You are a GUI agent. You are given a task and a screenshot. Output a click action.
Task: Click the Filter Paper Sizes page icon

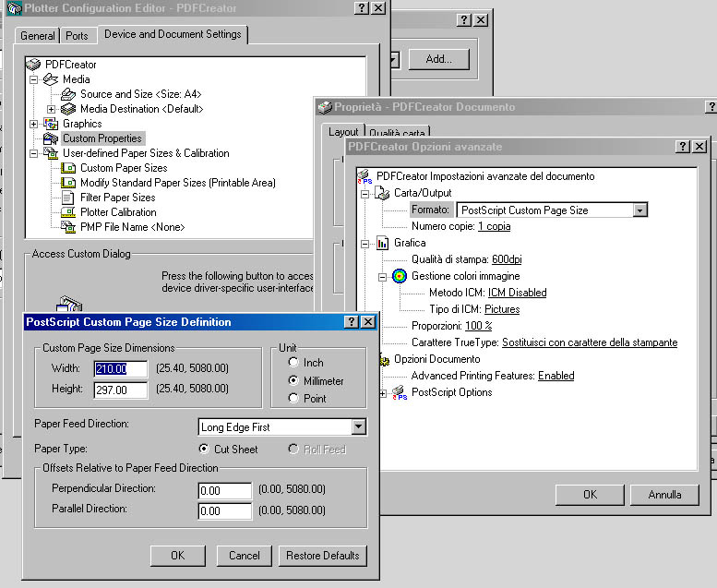pos(68,198)
